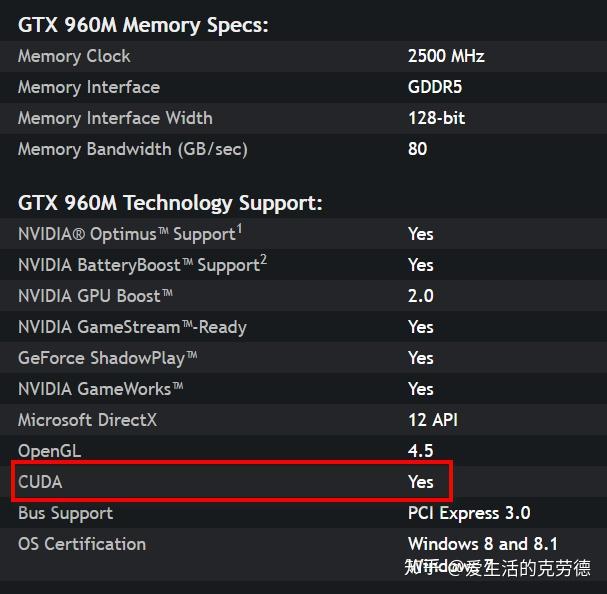Screen dimensions: 607x594
Task: Click the GeForce ShadowPlay label
Action: (108, 358)
